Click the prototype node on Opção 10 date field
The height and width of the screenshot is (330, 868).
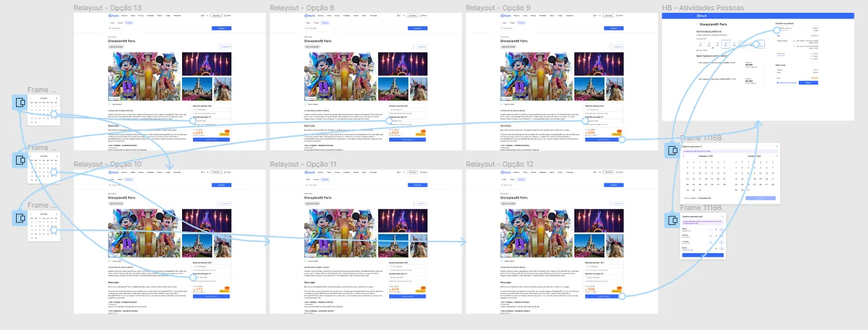pos(193,277)
